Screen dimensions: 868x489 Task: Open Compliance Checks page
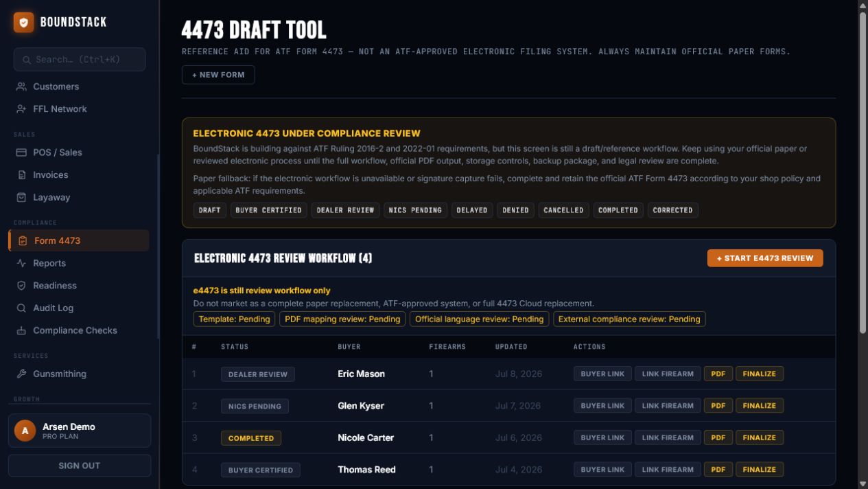click(x=79, y=330)
